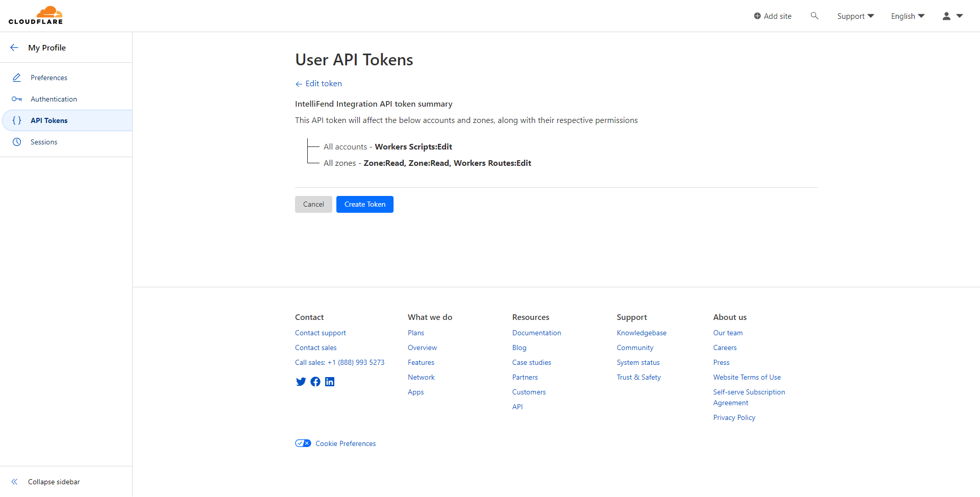Screen dimensions: 980x497
Task: Open the Network footer link
Action: coord(421,377)
